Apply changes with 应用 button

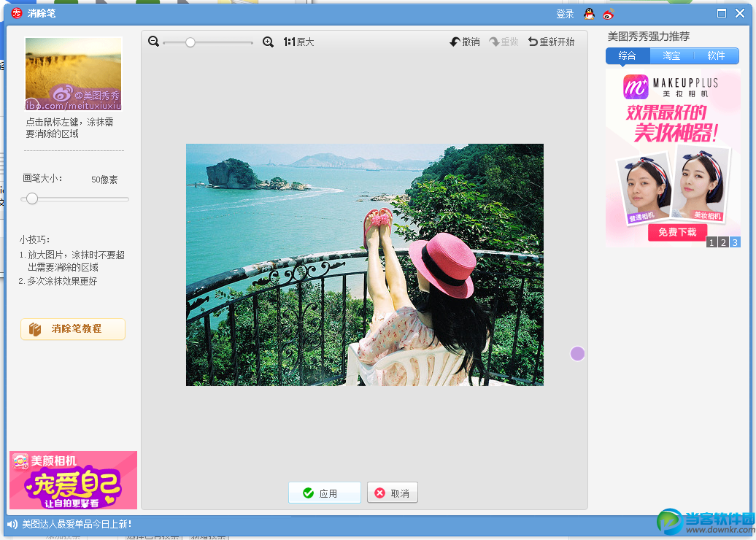325,493
